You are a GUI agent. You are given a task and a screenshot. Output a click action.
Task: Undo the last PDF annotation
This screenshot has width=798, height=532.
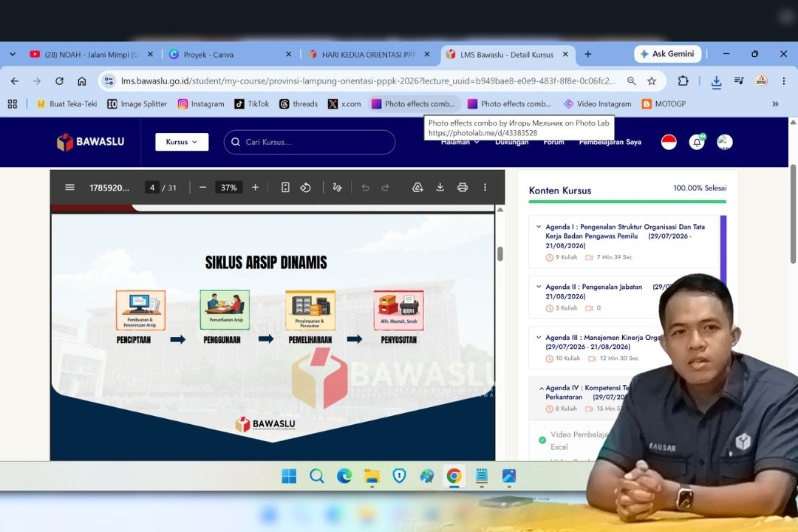(x=365, y=188)
